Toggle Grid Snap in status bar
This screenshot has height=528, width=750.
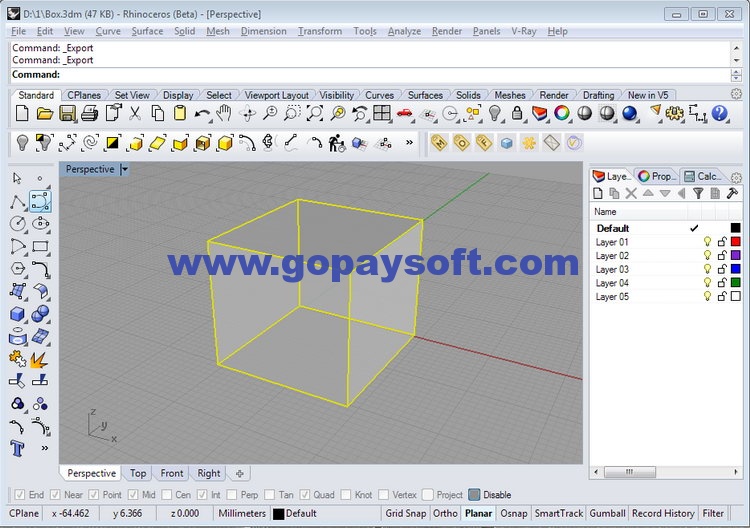406,513
